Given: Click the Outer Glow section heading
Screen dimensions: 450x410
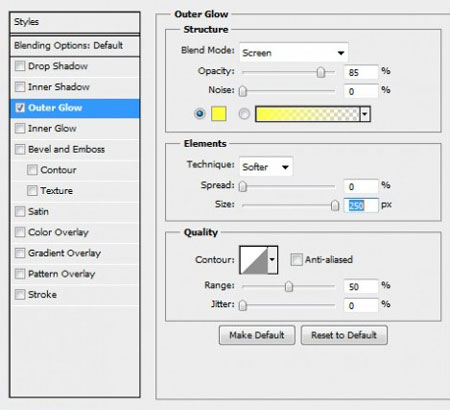Looking at the screenshot, I should [201, 14].
